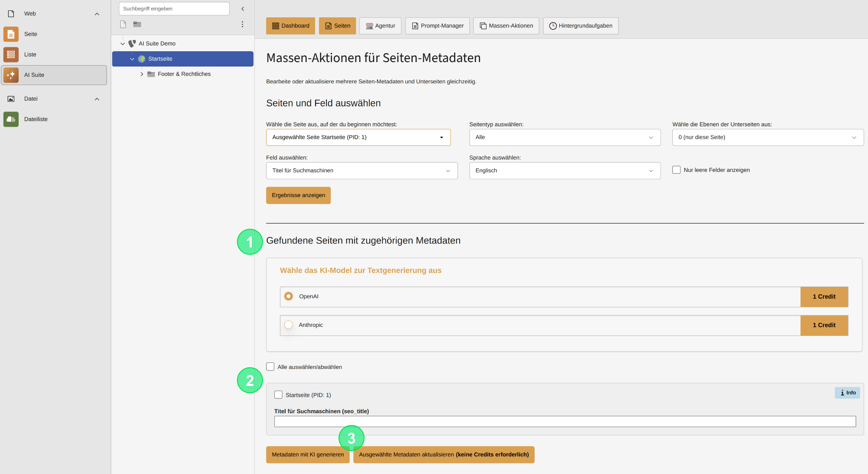
Task: Click the Startseite globe icon
Action: [x=141, y=59]
